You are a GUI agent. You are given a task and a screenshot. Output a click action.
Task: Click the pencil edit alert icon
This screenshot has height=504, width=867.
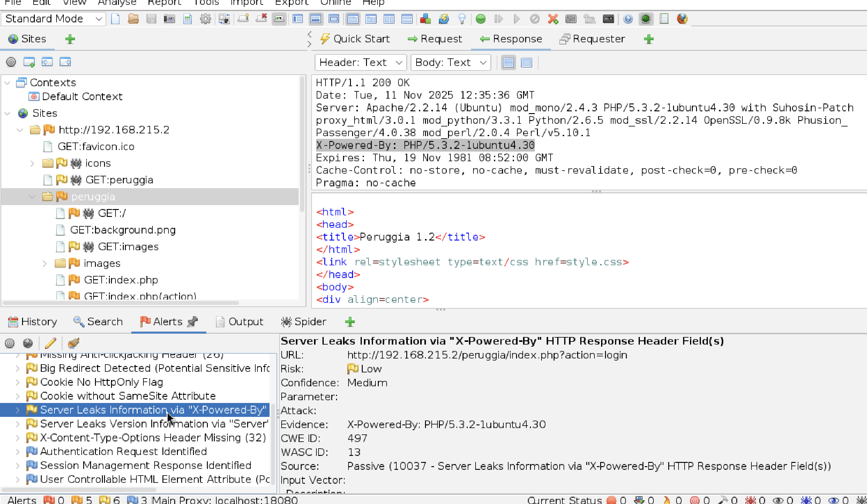coord(51,343)
